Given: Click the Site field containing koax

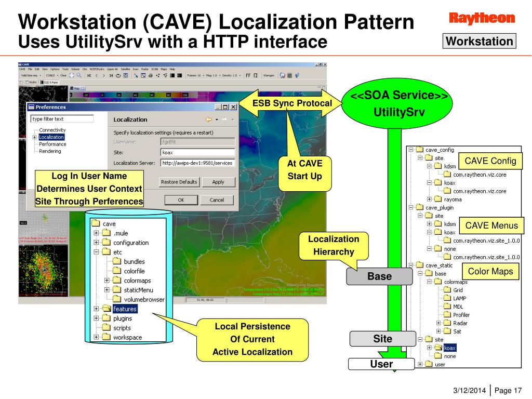Looking at the screenshot, I should [197, 152].
